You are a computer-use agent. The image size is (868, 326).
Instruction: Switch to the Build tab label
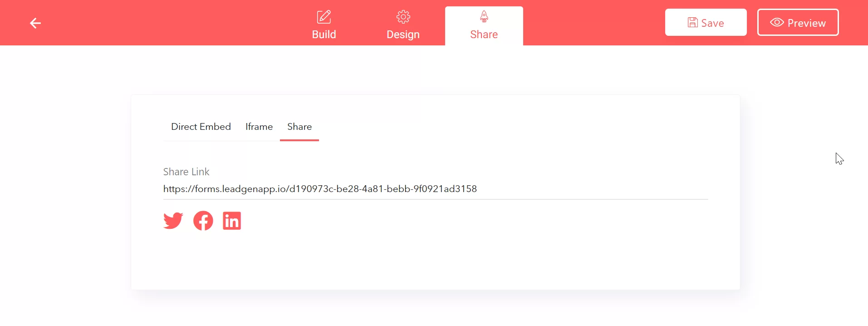[x=324, y=35]
